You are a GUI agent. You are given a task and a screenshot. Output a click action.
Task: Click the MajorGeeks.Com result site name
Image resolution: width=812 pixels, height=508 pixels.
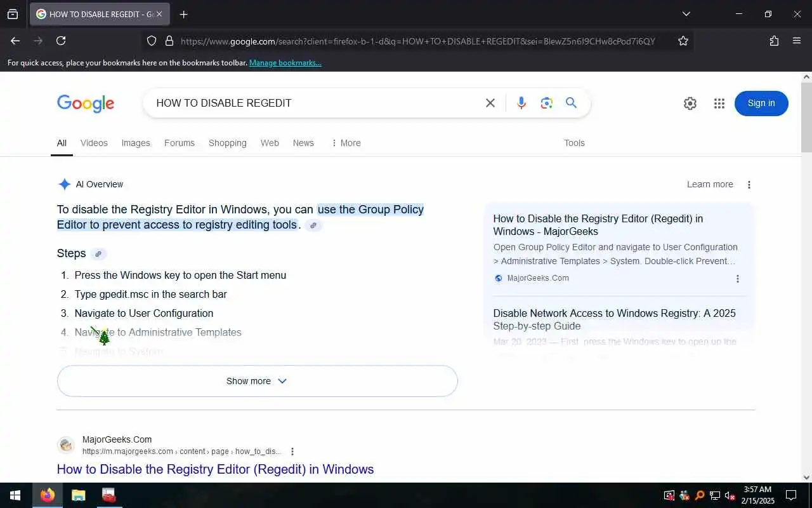(x=117, y=439)
